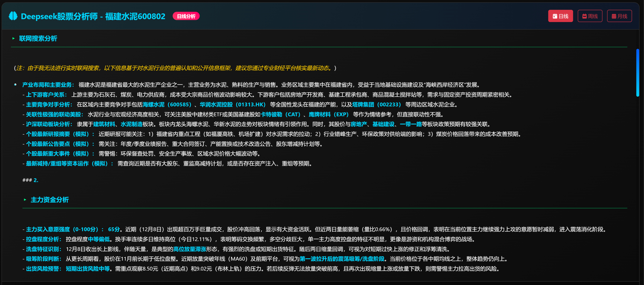Click the '### 2.' text line
Viewport: 644px width, 285px height.
tap(30, 180)
